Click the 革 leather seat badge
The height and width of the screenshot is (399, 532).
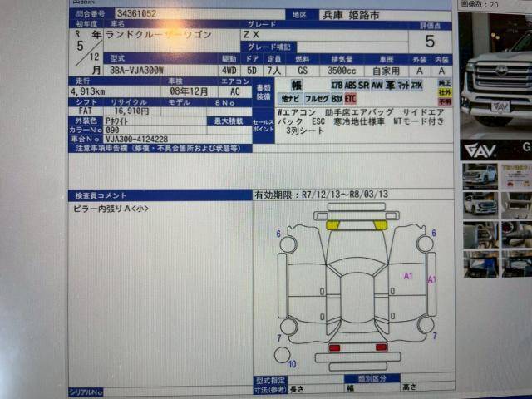click(391, 85)
